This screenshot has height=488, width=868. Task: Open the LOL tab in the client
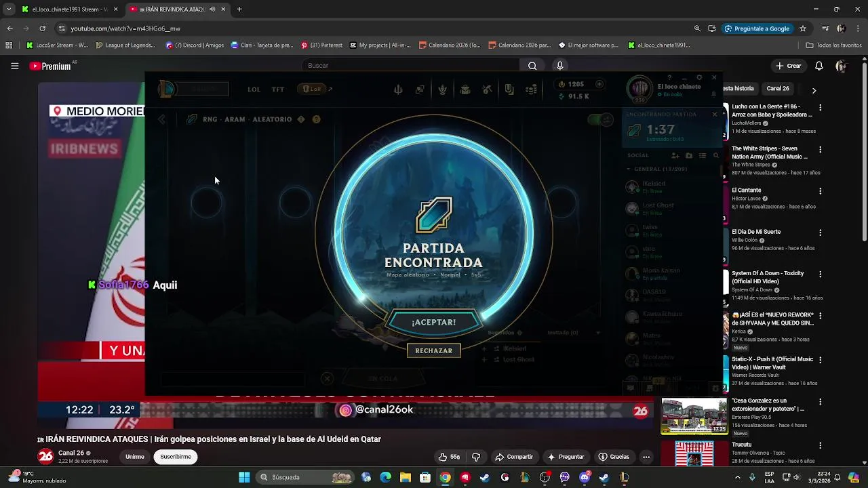tap(254, 89)
